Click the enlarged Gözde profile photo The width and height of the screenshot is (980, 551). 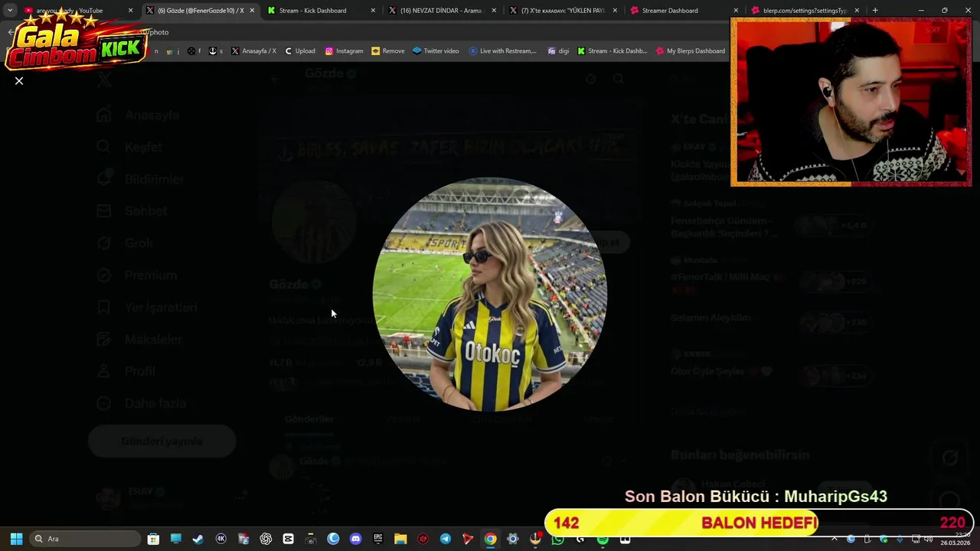(x=490, y=295)
